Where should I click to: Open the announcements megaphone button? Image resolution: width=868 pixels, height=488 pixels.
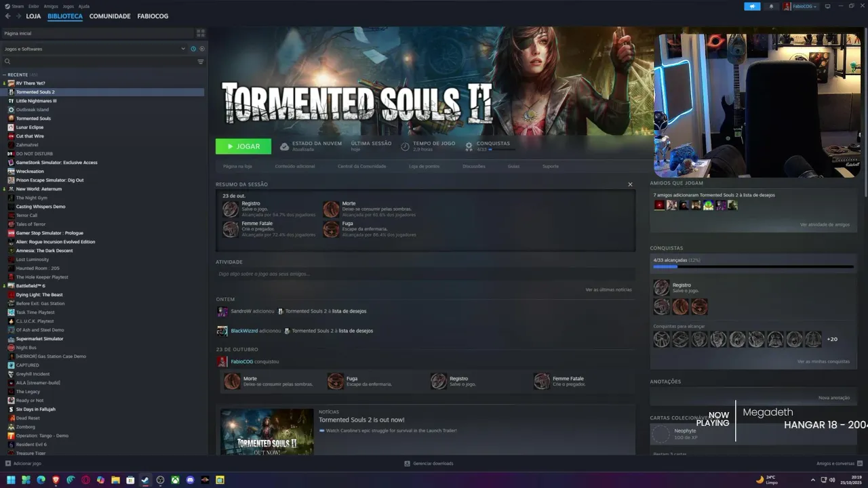(x=752, y=6)
